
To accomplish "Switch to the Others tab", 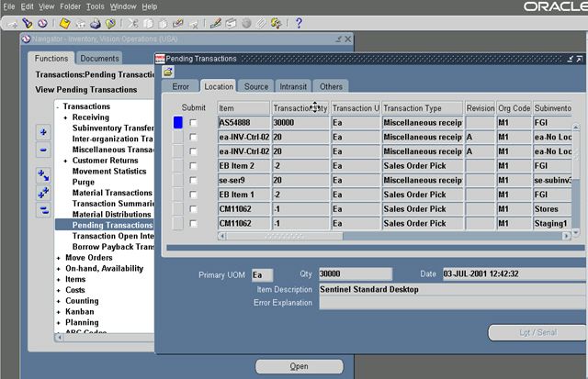I will 331,86.
